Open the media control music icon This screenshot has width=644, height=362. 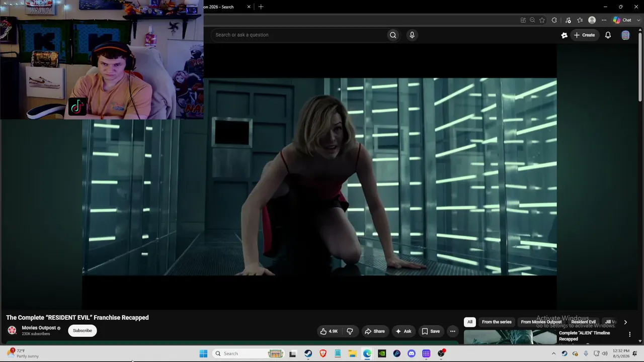[568, 20]
